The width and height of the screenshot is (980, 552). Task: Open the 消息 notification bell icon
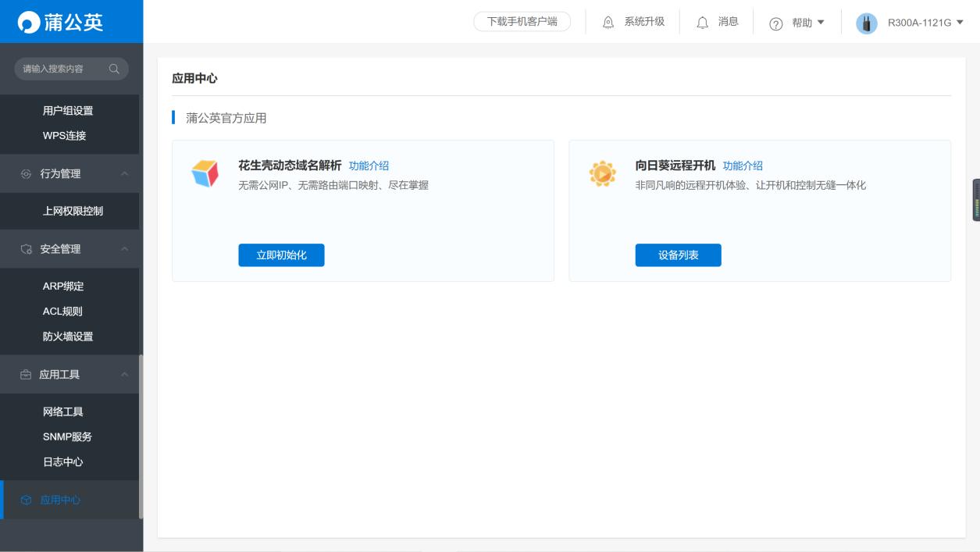pos(704,22)
